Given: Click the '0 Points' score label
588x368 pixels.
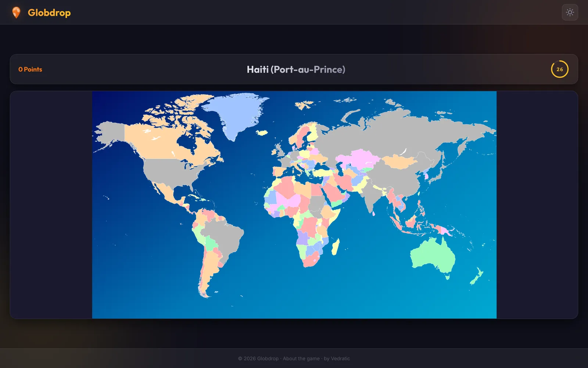Looking at the screenshot, I should [x=30, y=69].
